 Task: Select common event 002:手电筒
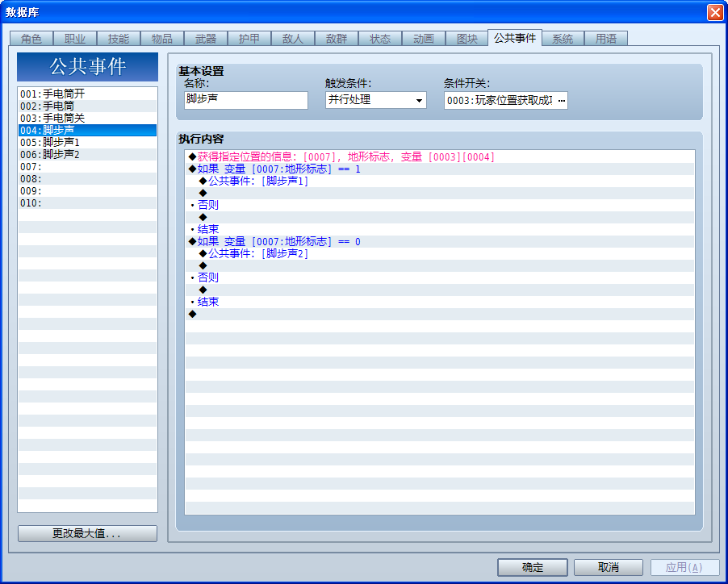tap(87, 106)
